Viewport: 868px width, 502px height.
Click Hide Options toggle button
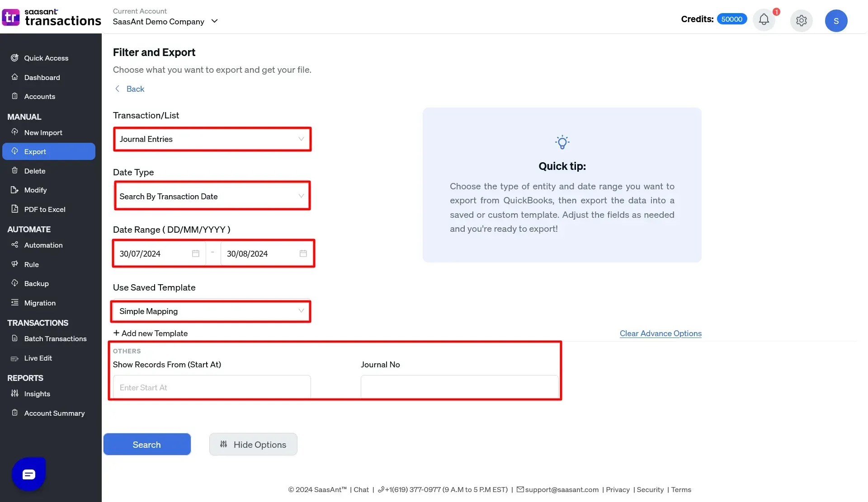(253, 444)
